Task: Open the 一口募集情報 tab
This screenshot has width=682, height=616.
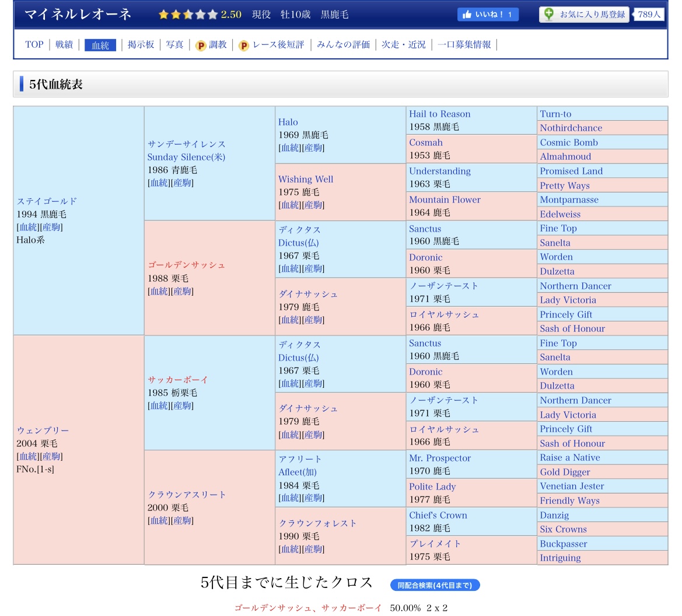Action: (x=464, y=44)
